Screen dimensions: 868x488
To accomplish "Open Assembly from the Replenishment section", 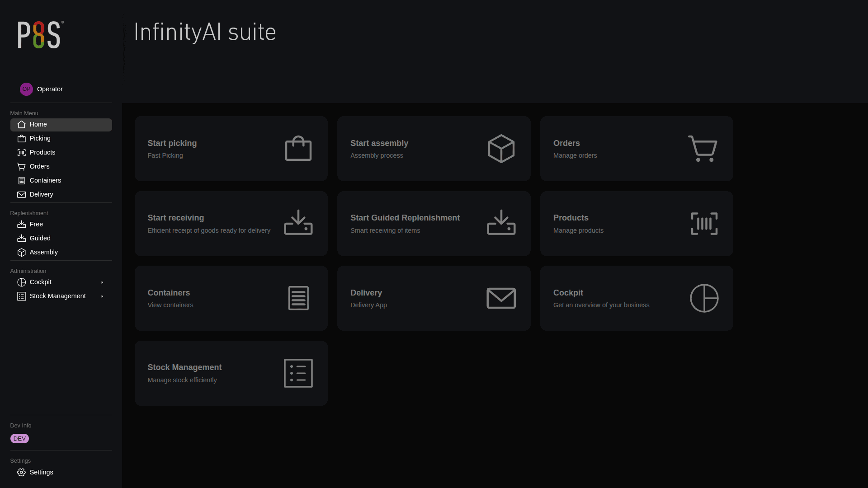I will (43, 253).
